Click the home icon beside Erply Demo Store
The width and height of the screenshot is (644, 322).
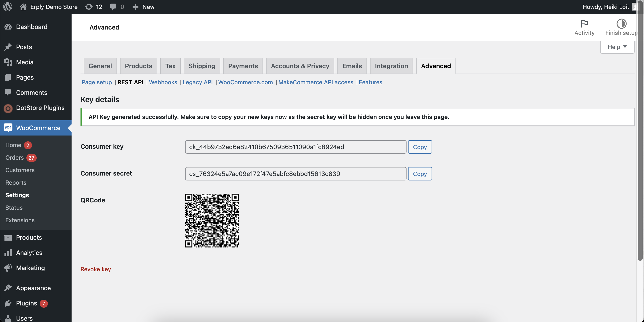(23, 7)
